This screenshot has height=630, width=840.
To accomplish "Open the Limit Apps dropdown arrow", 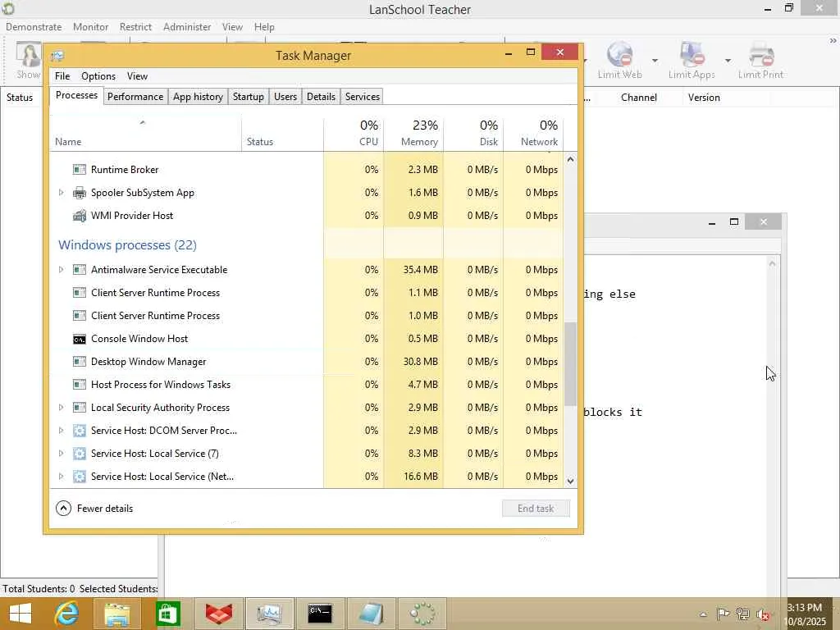I will tap(728, 60).
